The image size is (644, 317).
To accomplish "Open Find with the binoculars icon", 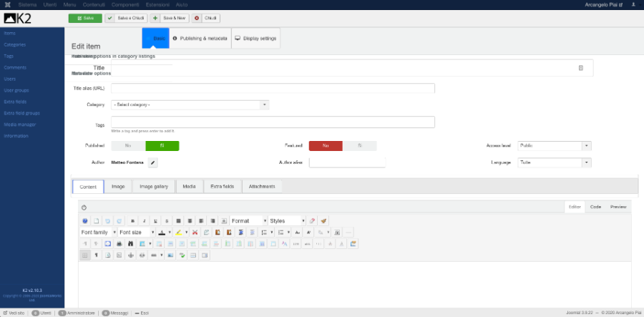I will 131,243.
